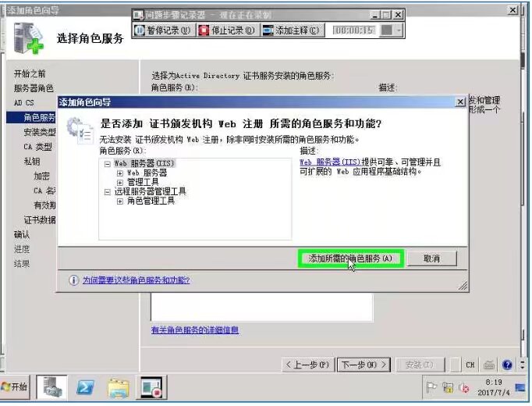The image size is (532, 406).
Task: Open the Web 服务器(IIS) description link
Action: [x=329, y=162]
